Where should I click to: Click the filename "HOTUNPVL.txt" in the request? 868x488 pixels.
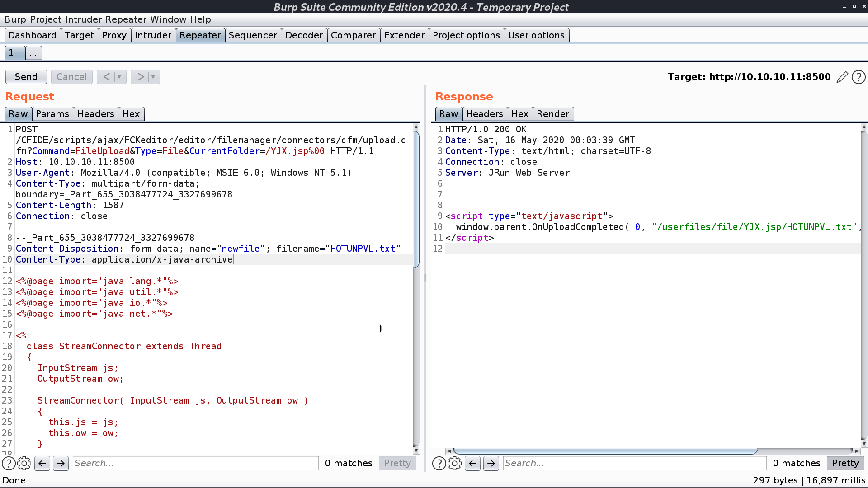[x=363, y=249]
